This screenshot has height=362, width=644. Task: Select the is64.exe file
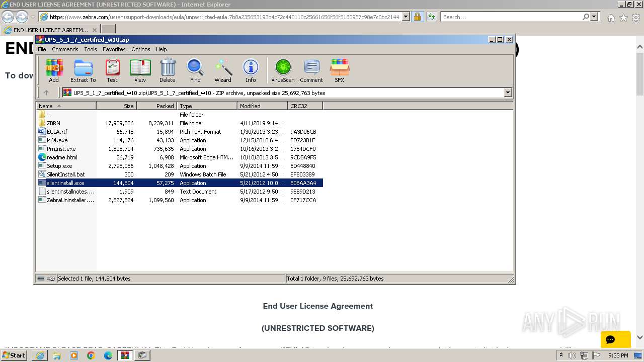click(179, 140)
